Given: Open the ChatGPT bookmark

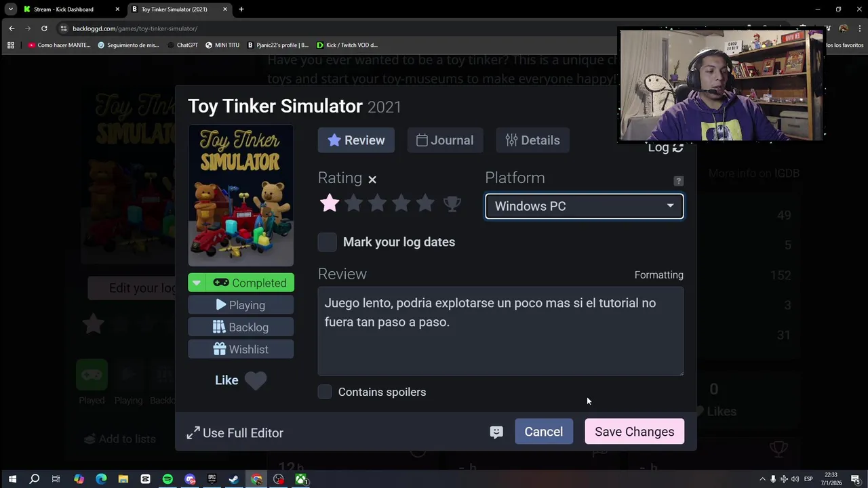Looking at the screenshot, I should pyautogui.click(x=182, y=45).
